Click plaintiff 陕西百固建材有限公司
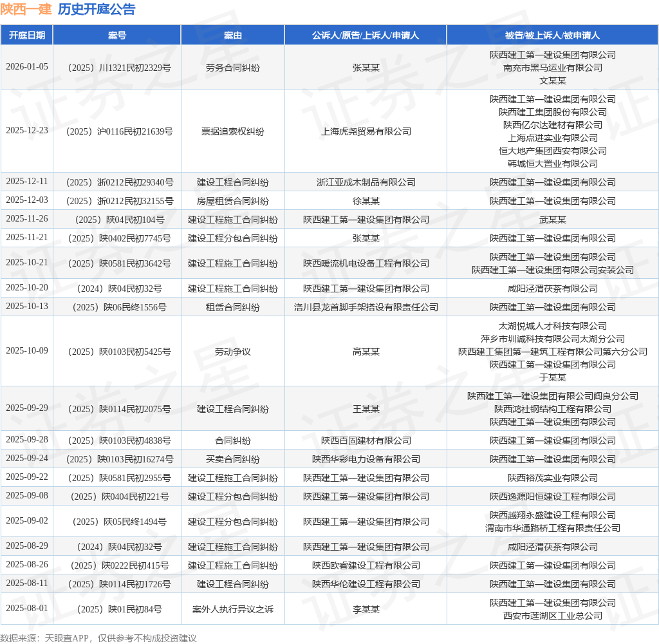 (366, 441)
